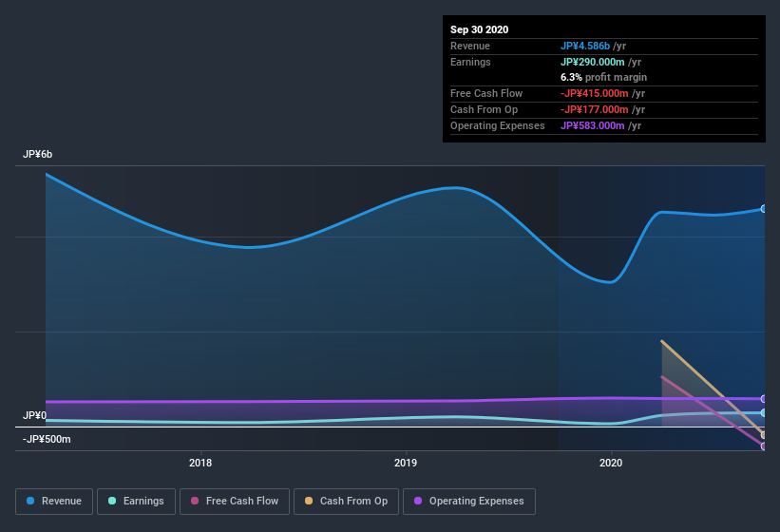Click the -JP¥177.000m cash from op value
The height and width of the screenshot is (532, 780).
[x=595, y=109]
